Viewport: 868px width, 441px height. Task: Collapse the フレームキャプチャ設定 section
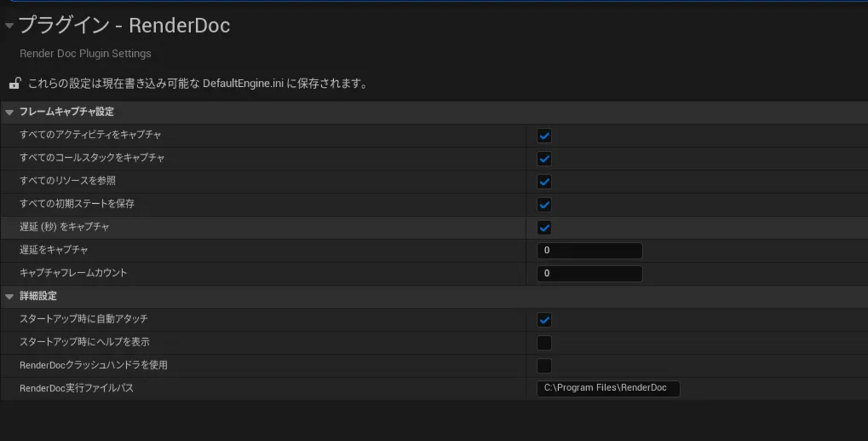pyautogui.click(x=9, y=112)
